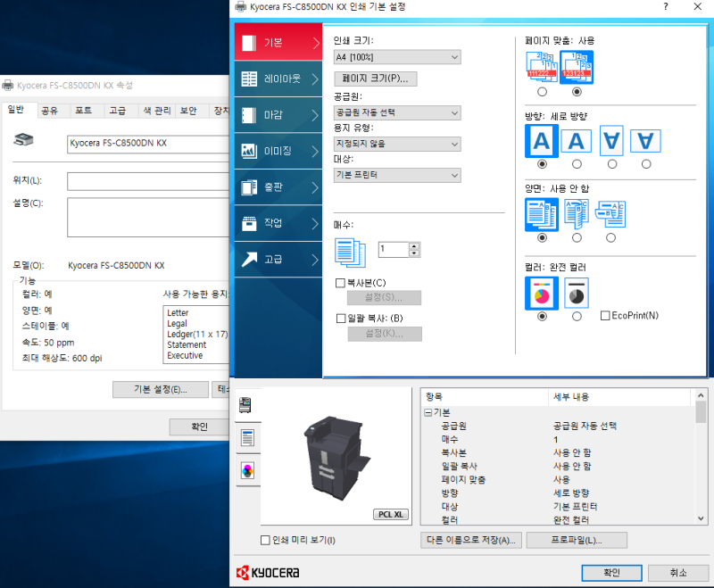Click the settings list scrollbar down arrow
This screenshot has width=714, height=588.
pos(701,518)
